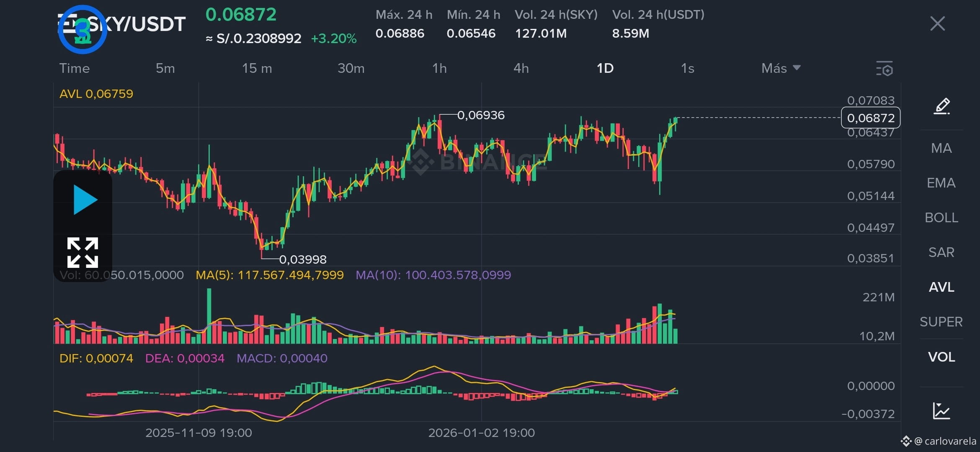Close the chart view
The width and height of the screenshot is (980, 452).
point(937,24)
